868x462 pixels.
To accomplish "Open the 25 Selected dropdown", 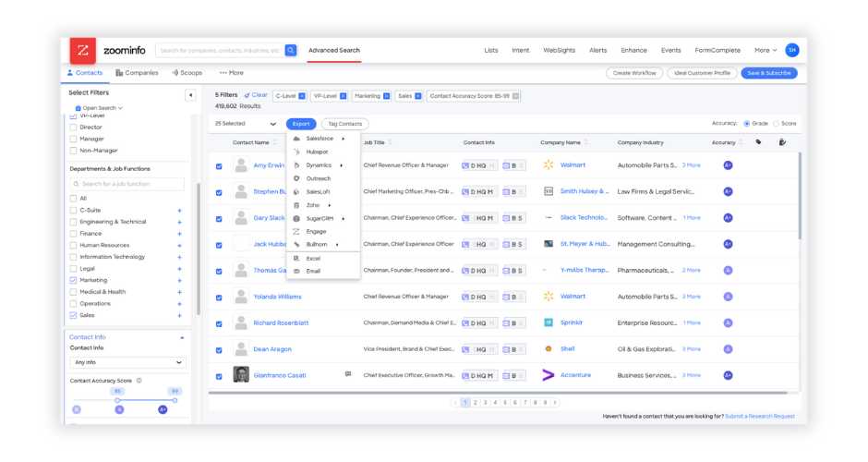I will tap(246, 124).
